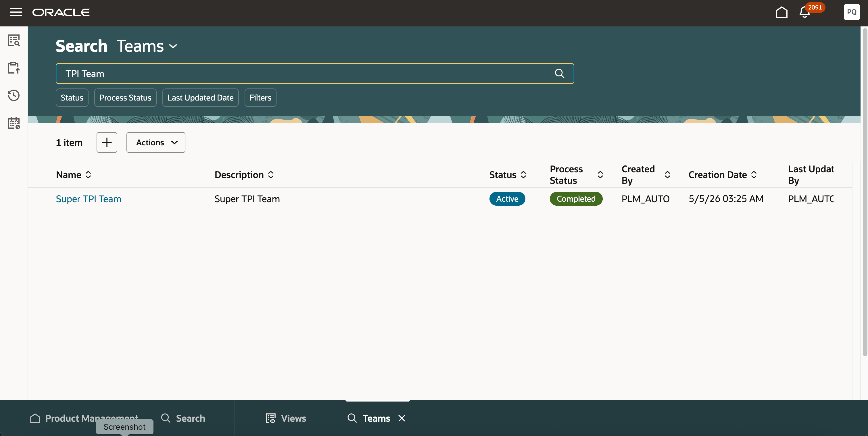868x436 pixels.
Task: Click the 1 item count label
Action: pyautogui.click(x=69, y=142)
